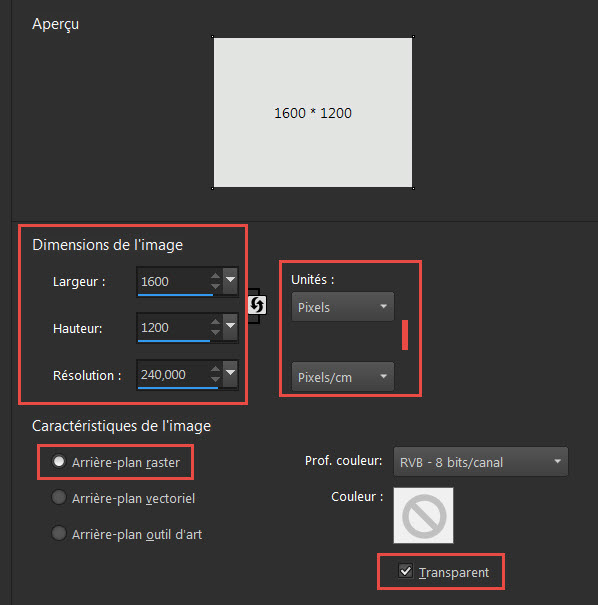The image size is (598, 605).
Task: Open Hauteur slider dropdown arrow
Action: click(x=230, y=327)
